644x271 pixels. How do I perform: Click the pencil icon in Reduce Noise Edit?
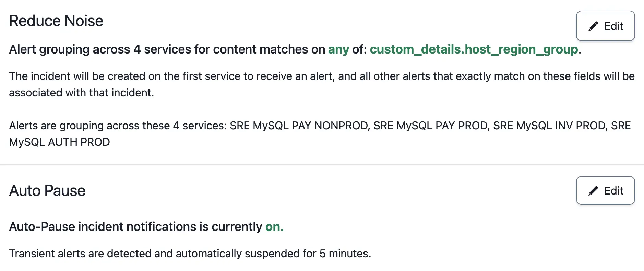[593, 26]
